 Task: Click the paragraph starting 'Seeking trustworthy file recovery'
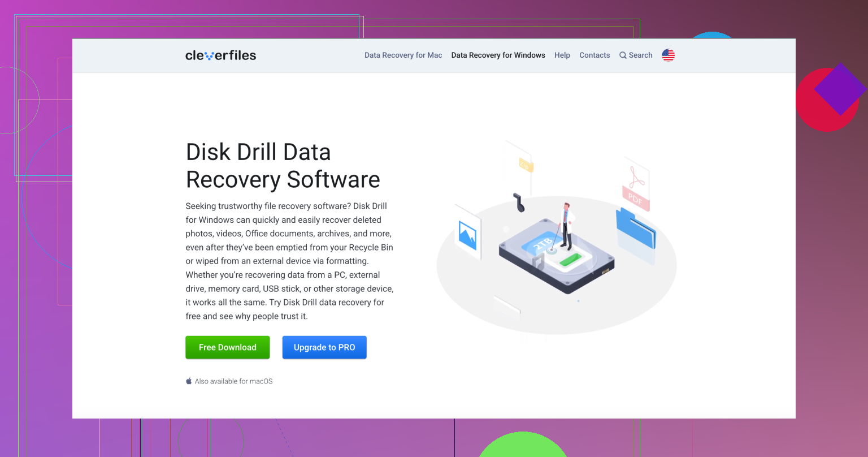click(290, 261)
